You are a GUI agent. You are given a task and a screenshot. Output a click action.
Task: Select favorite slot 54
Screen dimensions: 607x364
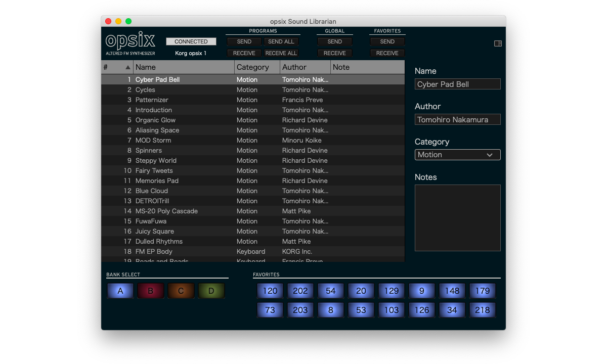click(331, 291)
